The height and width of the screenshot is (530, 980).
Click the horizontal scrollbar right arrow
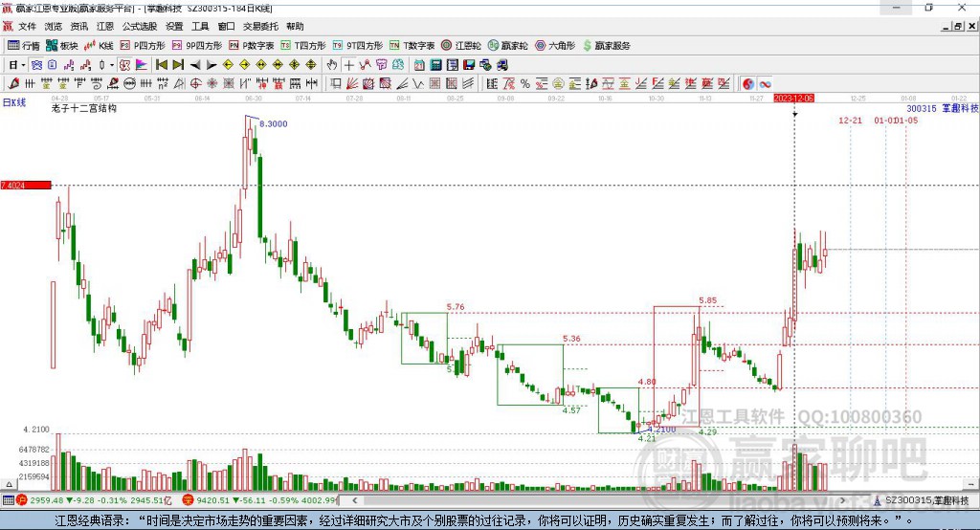(842, 500)
